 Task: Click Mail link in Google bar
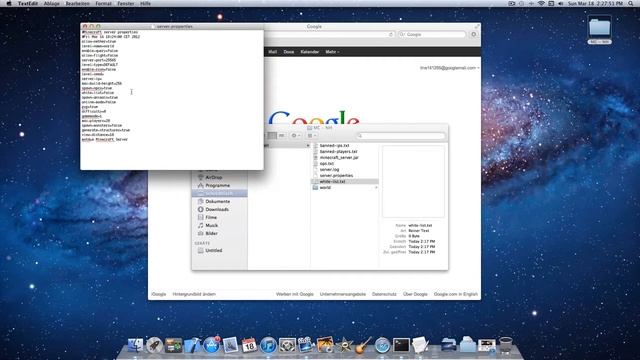pyautogui.click(x=272, y=52)
